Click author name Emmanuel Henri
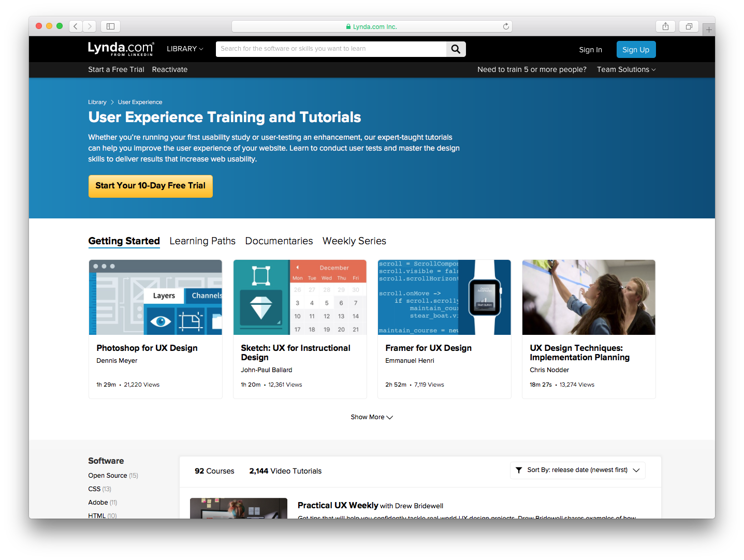The image size is (744, 560). click(x=410, y=361)
